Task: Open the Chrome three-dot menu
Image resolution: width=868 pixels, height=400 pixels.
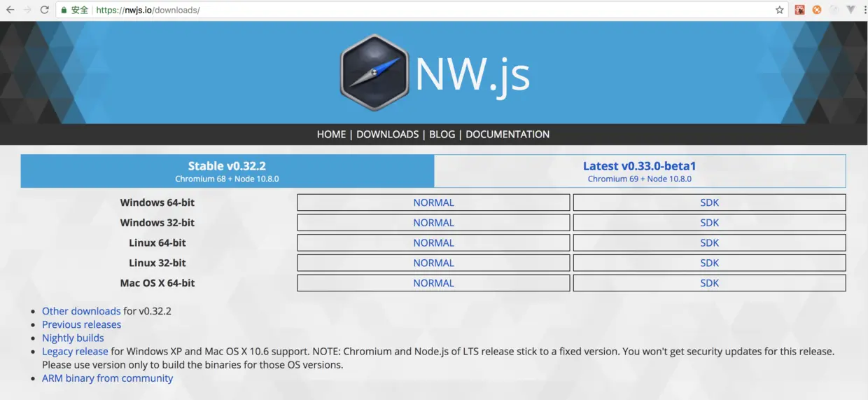Action: tap(865, 10)
